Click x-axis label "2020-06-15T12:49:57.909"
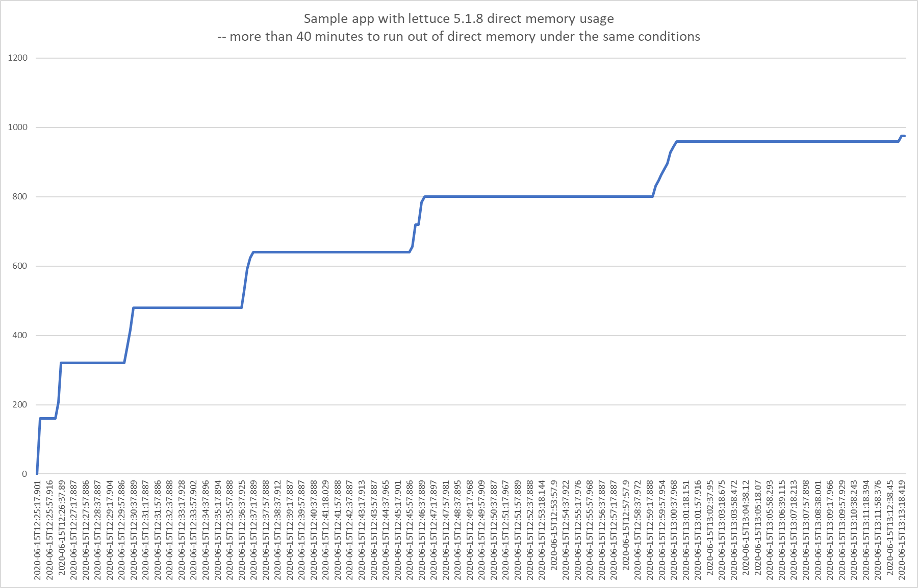Image resolution: width=918 pixels, height=588 pixels. click(x=482, y=530)
